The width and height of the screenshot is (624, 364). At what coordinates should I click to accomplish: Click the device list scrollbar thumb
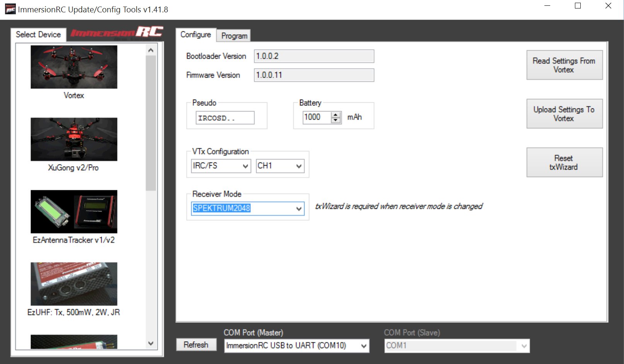click(151, 123)
